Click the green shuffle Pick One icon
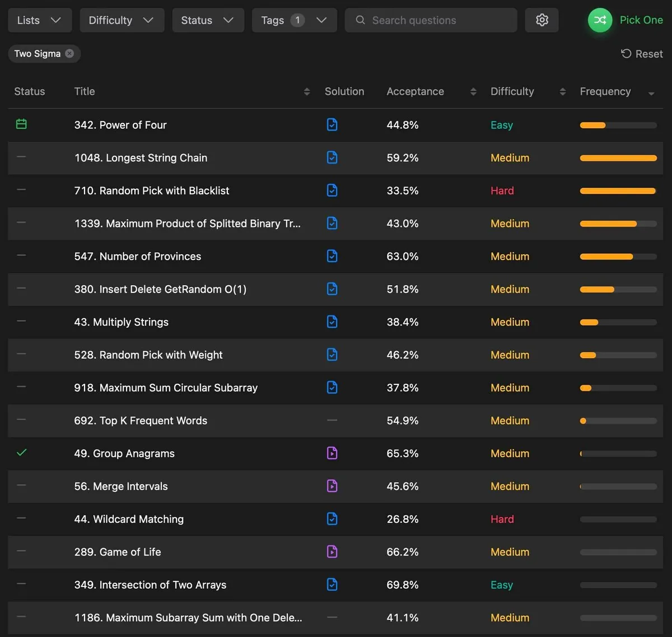The height and width of the screenshot is (637, 672). click(600, 20)
